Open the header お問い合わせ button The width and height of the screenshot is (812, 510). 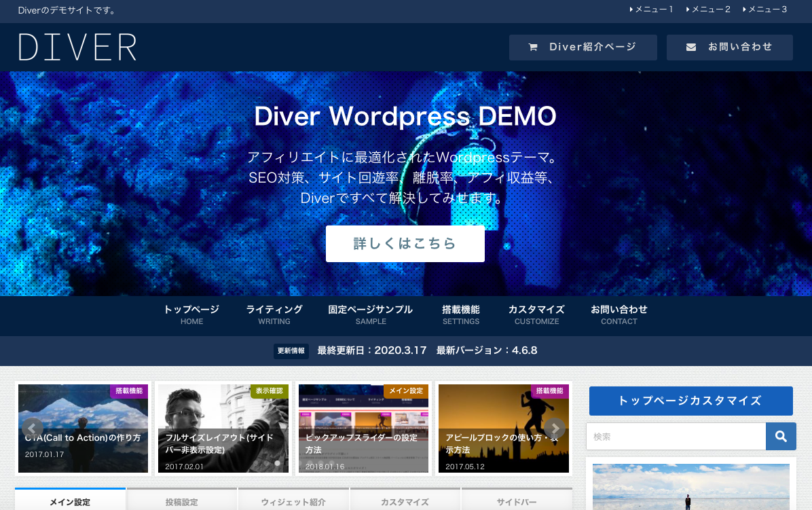[x=730, y=47]
